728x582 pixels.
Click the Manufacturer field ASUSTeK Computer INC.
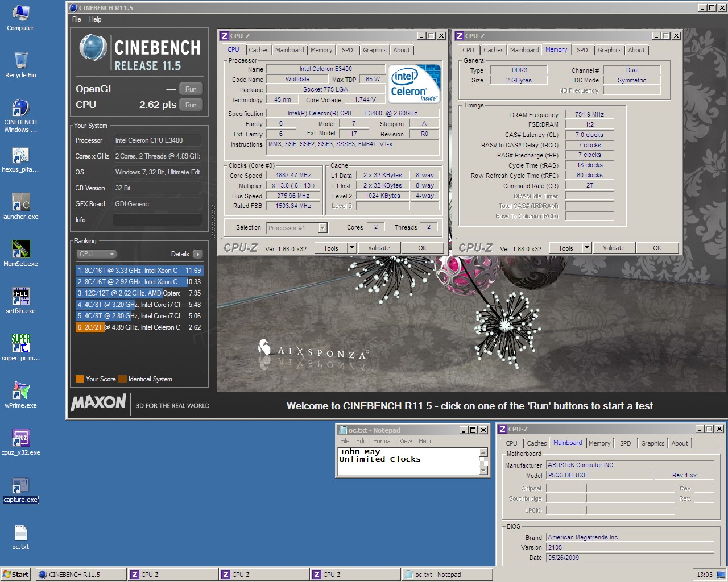coord(630,465)
